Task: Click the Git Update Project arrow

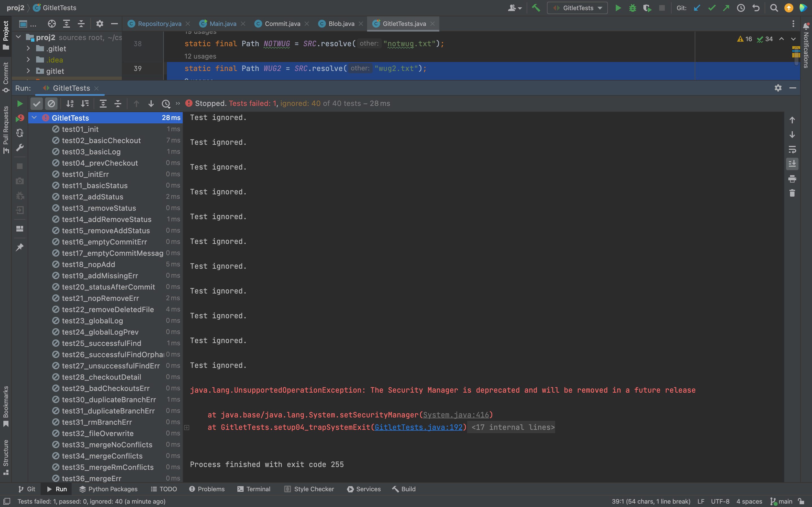Action: 697,8
